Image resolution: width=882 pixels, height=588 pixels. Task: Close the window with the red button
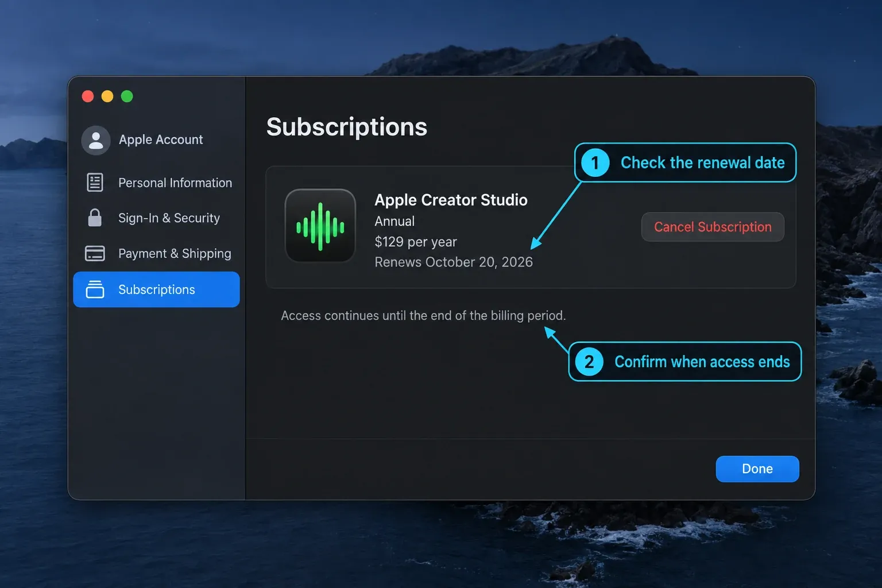88,96
